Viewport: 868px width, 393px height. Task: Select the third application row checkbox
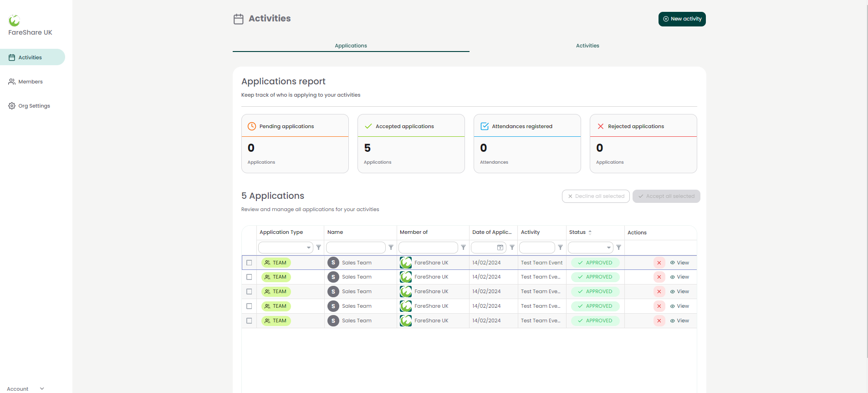point(249,292)
